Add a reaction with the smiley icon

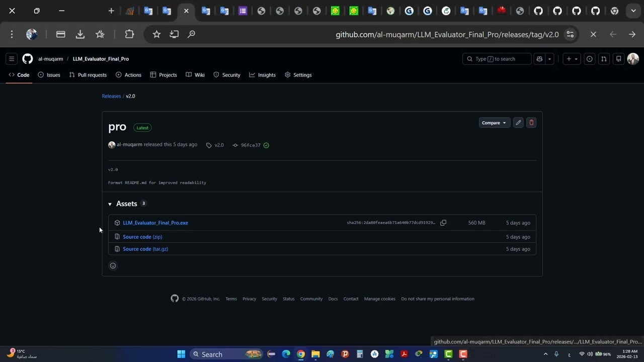[x=113, y=266]
